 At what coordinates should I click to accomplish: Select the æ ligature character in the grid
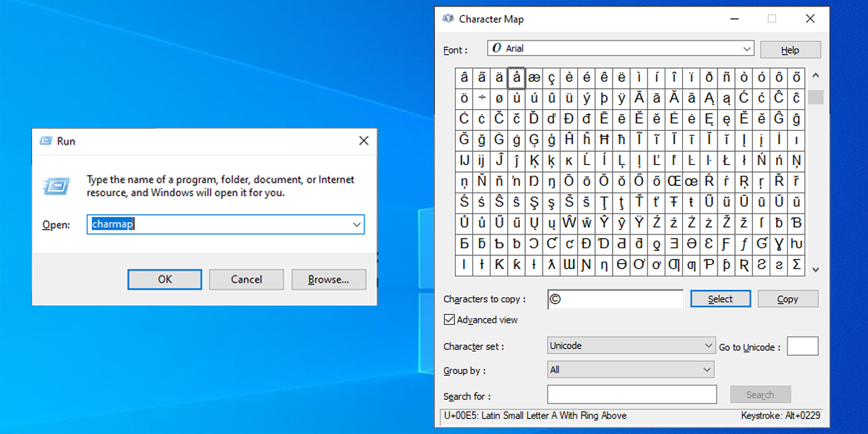coord(533,77)
